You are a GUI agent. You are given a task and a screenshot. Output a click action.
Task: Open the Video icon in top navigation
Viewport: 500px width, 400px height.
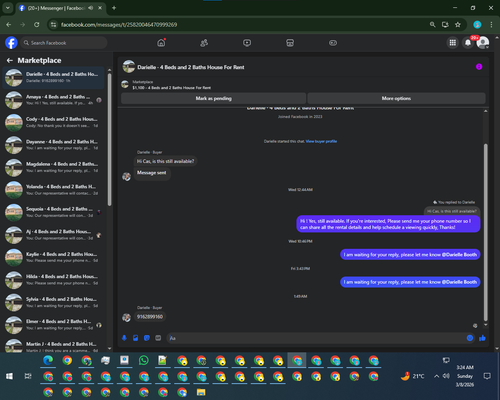[247, 43]
